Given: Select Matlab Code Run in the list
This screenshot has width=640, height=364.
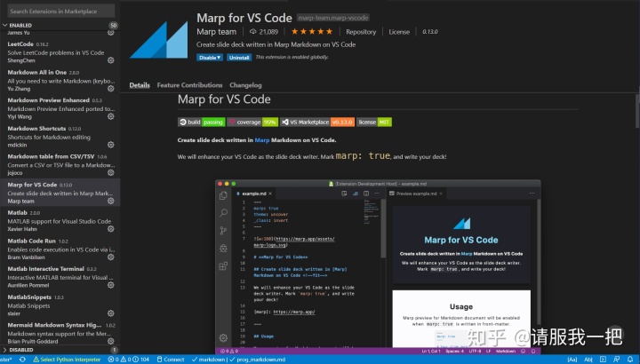Looking at the screenshot, I should point(60,249).
